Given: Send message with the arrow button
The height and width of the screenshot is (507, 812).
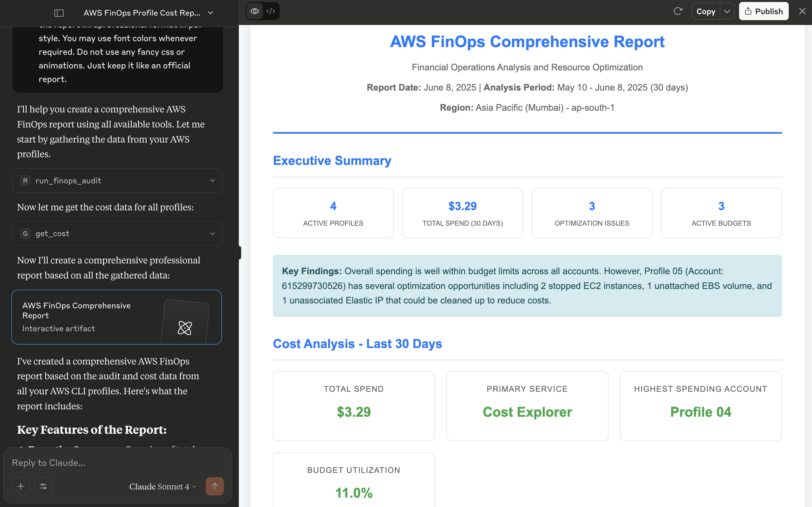Looking at the screenshot, I should point(214,486).
